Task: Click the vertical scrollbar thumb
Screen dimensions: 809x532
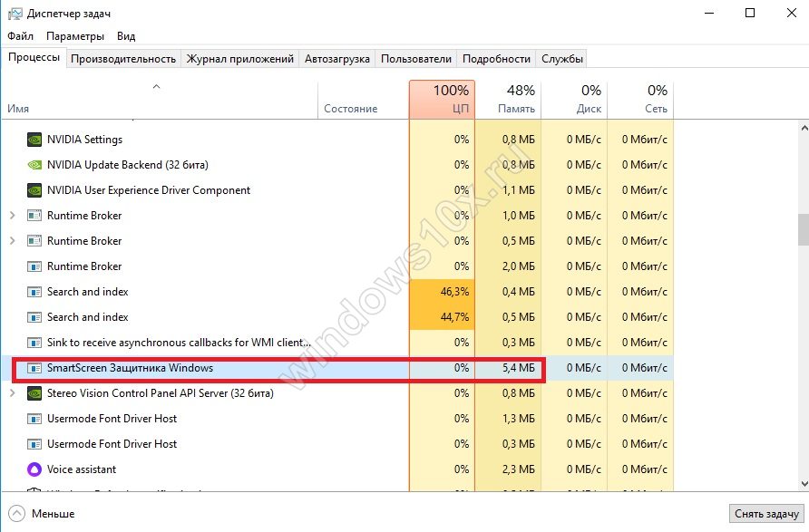Action: (x=803, y=229)
